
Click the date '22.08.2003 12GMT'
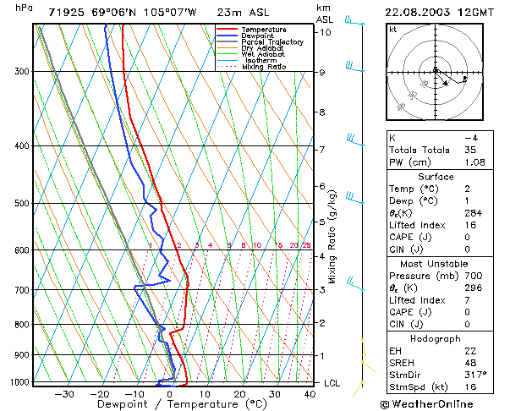[x=439, y=13]
